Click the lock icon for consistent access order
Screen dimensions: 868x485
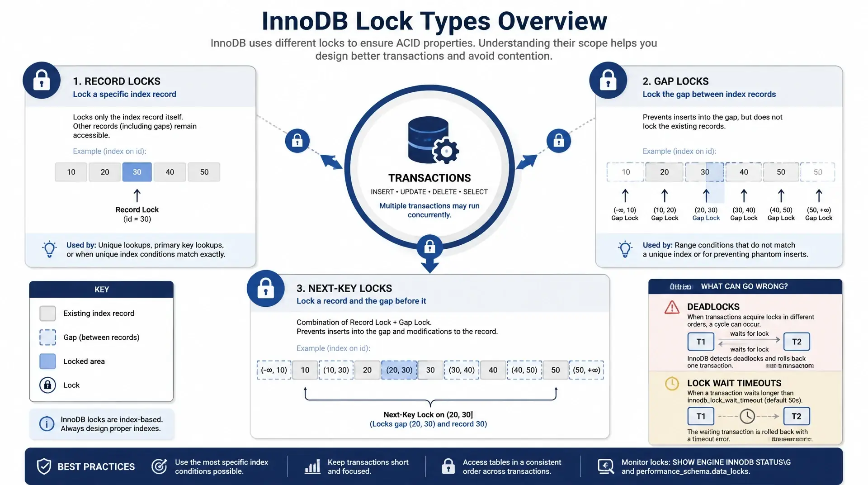[x=448, y=466]
